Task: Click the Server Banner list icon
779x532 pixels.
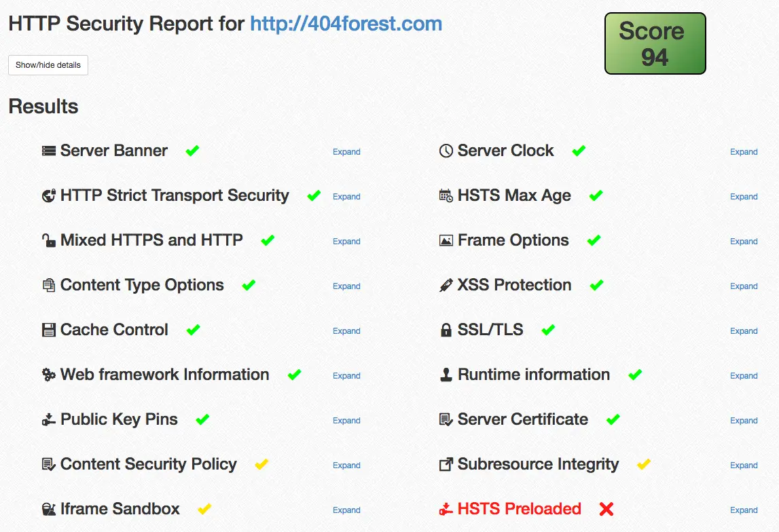Action: 48,151
